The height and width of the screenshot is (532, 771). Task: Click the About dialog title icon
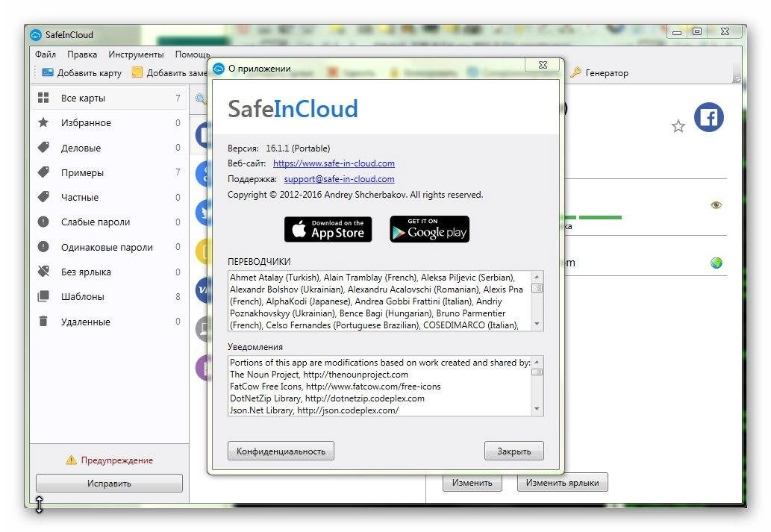pos(219,69)
